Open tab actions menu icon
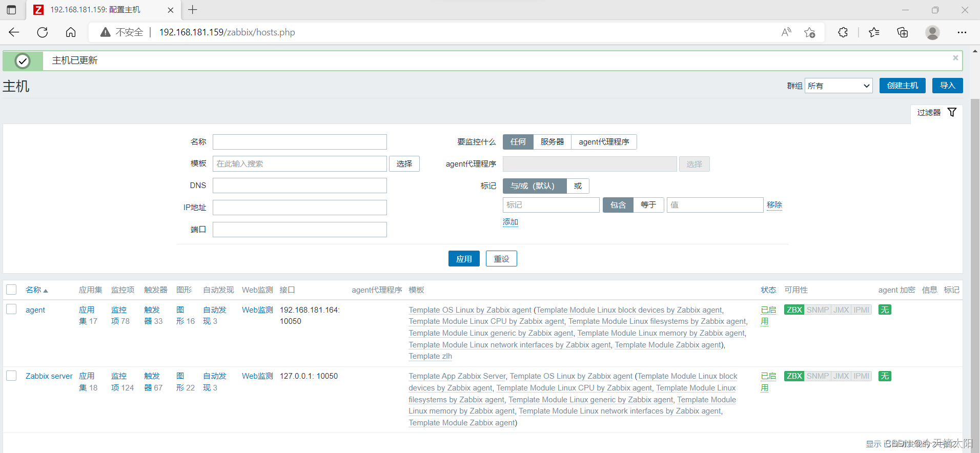This screenshot has width=980, height=453. 11,10
